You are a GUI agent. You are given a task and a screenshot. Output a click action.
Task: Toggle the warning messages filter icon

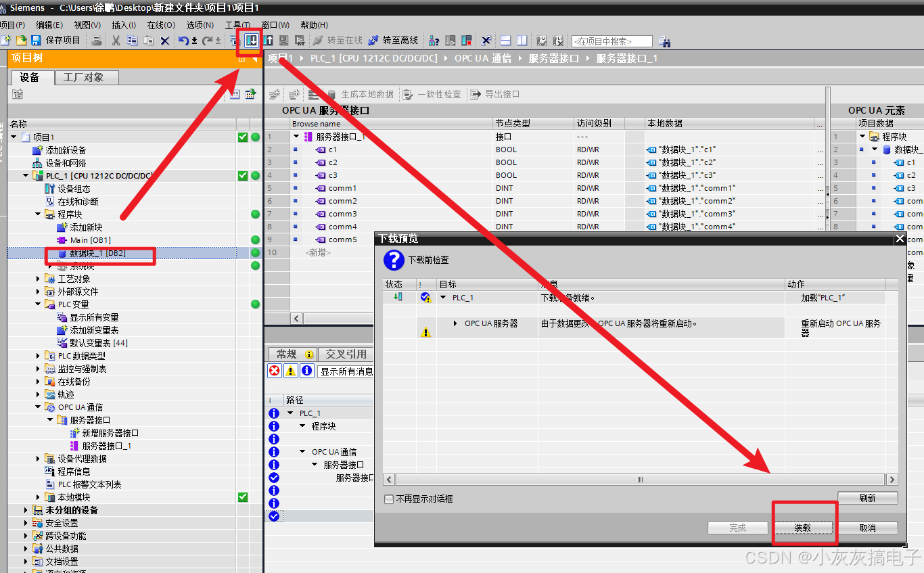291,371
